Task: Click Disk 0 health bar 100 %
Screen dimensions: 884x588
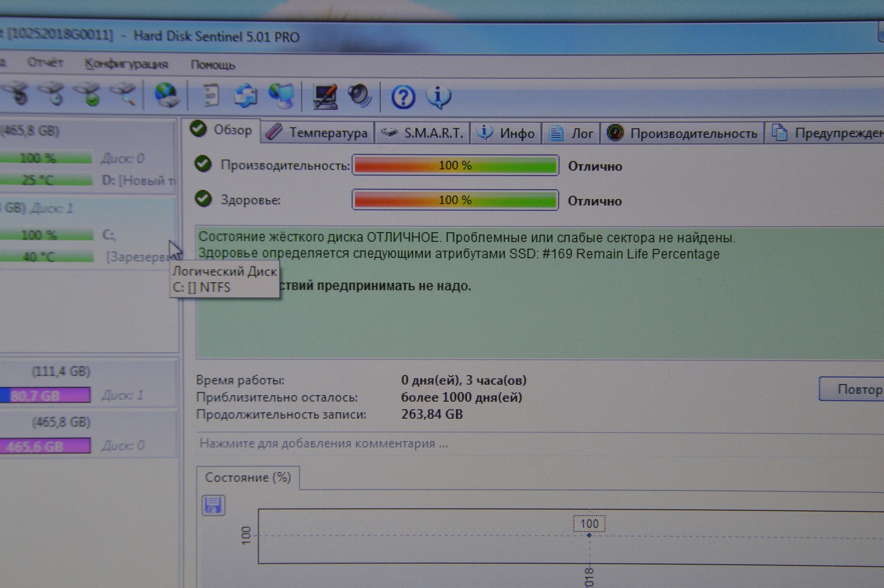Action: pos(46,158)
